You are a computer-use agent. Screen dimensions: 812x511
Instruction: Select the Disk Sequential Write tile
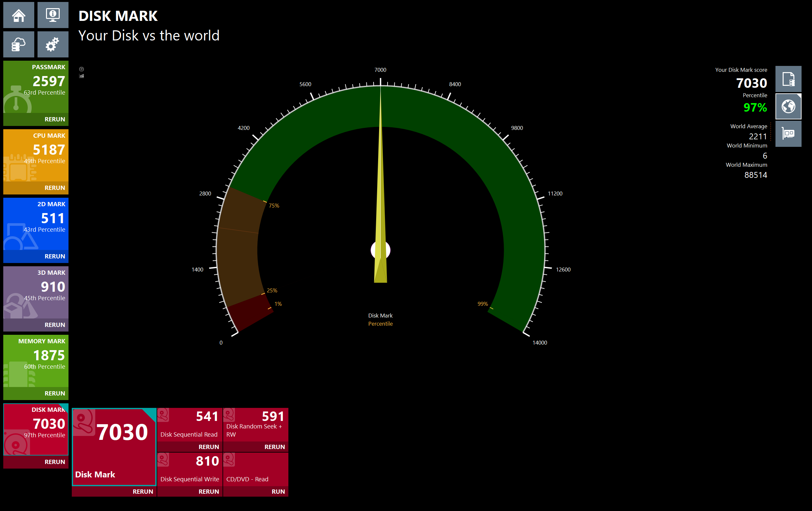190,469
